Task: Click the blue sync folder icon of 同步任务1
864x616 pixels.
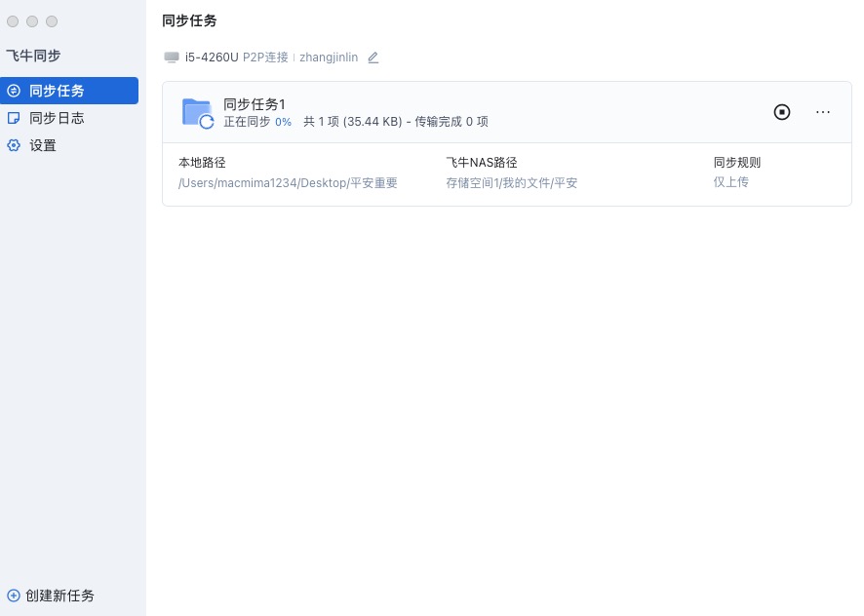Action: click(198, 111)
